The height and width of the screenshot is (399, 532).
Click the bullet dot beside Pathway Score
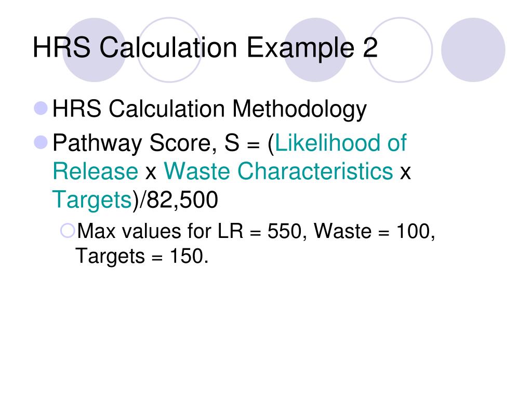41,142
